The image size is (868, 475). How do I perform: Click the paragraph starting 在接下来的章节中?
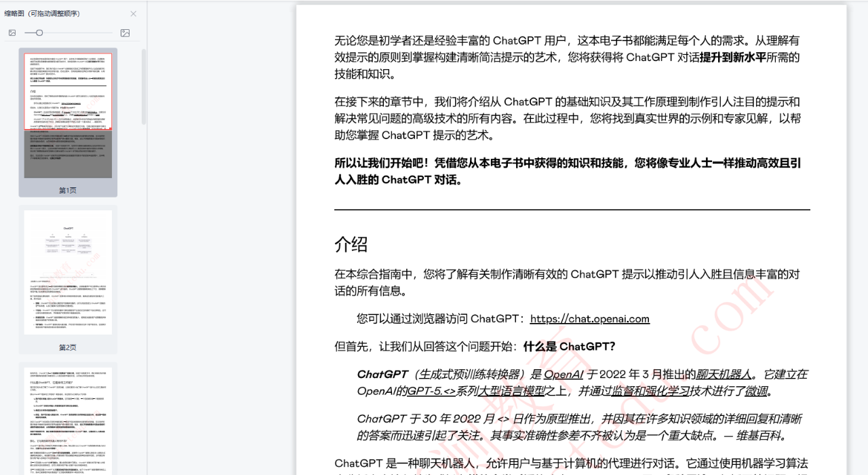coord(568,118)
